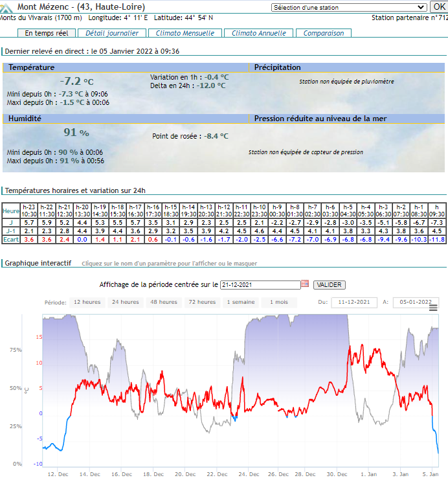Click the h 09:30 column header
The height and width of the screenshot is (480, 448).
437,211
